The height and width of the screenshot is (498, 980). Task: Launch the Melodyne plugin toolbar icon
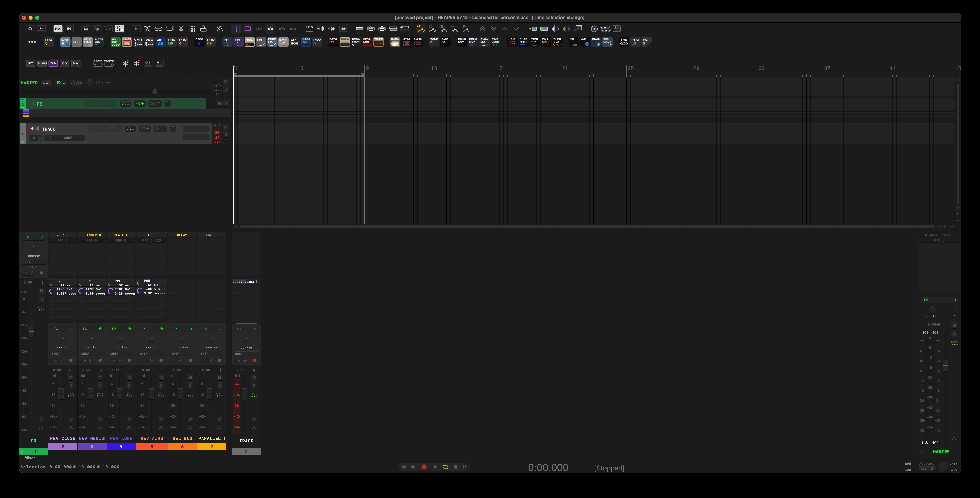coord(87,42)
